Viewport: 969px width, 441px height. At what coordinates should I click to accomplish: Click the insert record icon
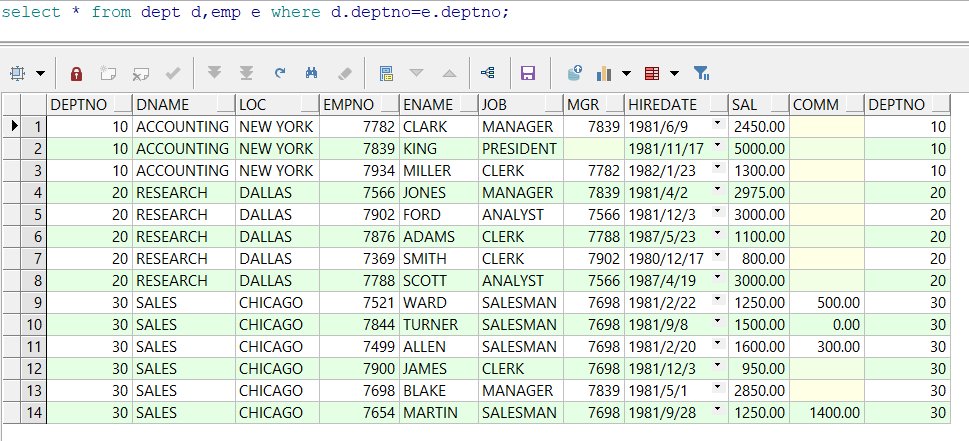(x=108, y=74)
